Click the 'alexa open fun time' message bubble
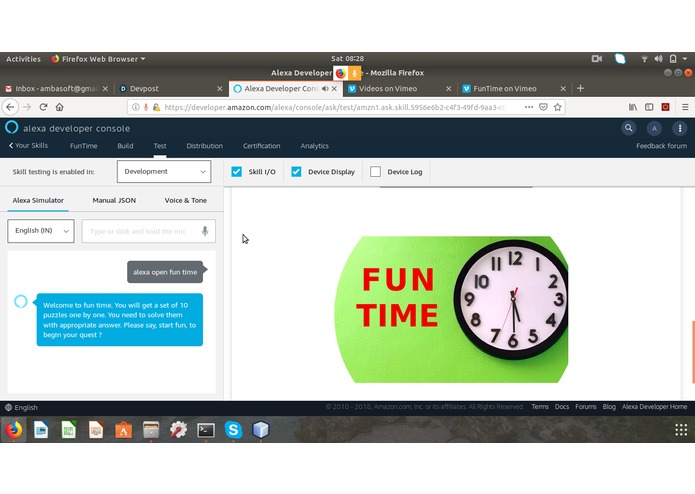695x494 pixels. 165,272
